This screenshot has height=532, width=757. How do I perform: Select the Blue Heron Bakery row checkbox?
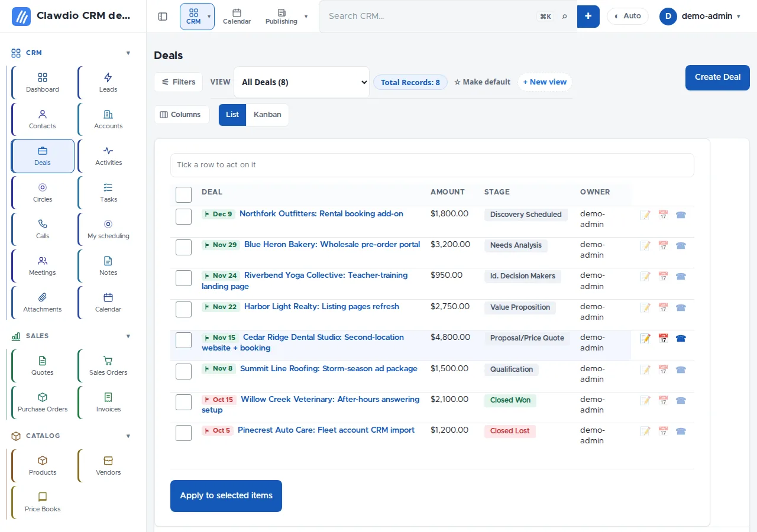(x=183, y=247)
